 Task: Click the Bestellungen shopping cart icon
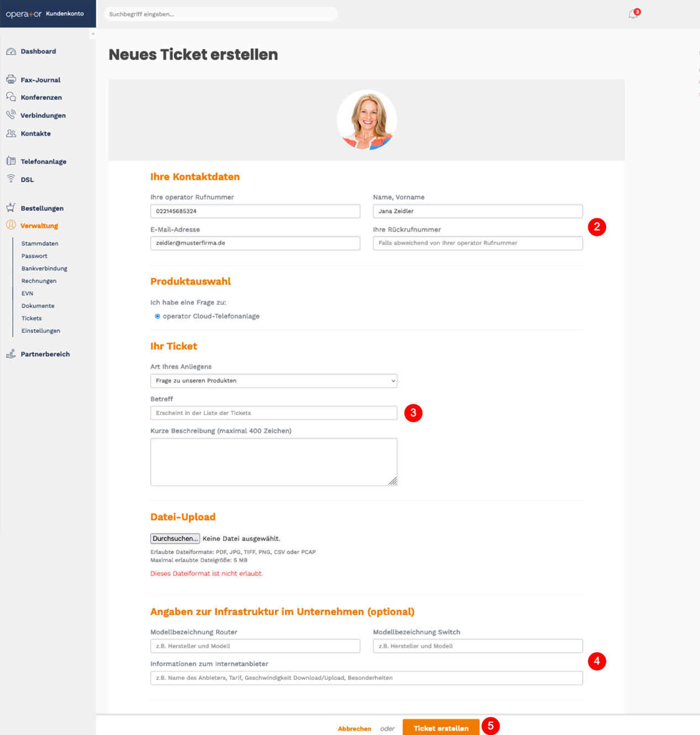pyautogui.click(x=11, y=207)
